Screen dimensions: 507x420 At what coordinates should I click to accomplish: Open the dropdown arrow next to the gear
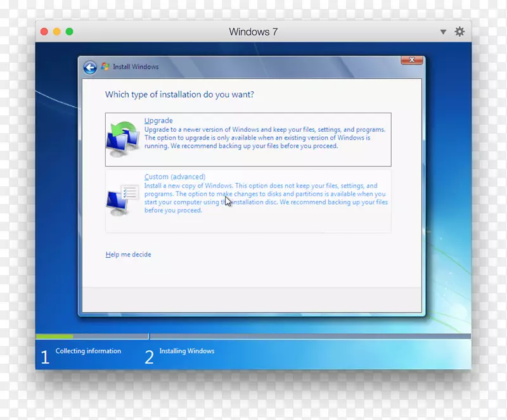[444, 31]
